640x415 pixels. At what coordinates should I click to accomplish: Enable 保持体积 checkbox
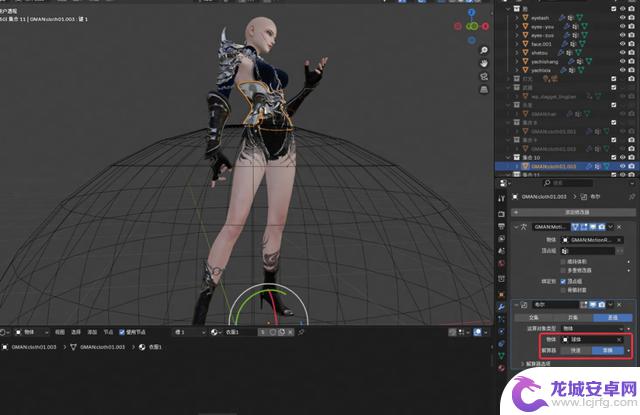[x=563, y=262]
